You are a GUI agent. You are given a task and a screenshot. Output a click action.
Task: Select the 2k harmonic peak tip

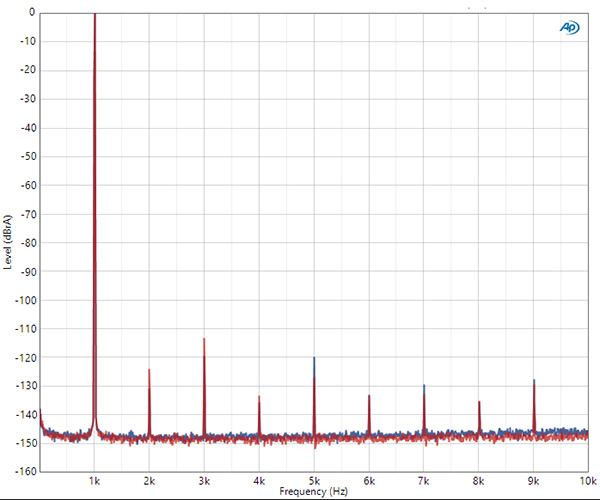click(149, 370)
